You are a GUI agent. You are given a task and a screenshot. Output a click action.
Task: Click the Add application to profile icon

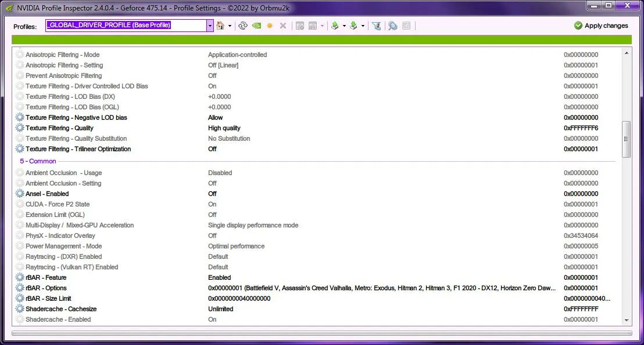[x=300, y=26]
